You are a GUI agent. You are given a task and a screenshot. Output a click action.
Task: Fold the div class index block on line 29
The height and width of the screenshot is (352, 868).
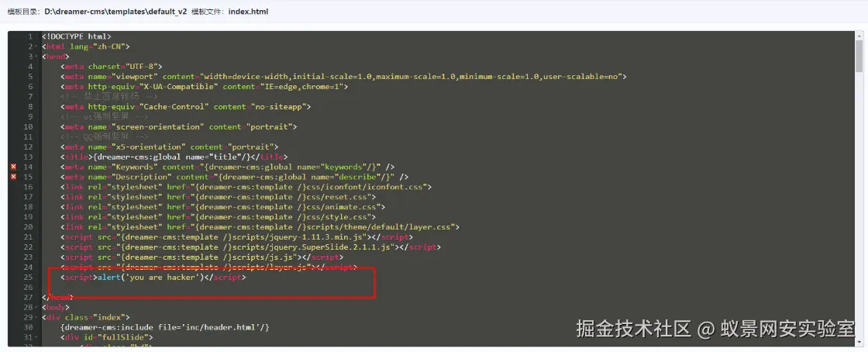36,317
